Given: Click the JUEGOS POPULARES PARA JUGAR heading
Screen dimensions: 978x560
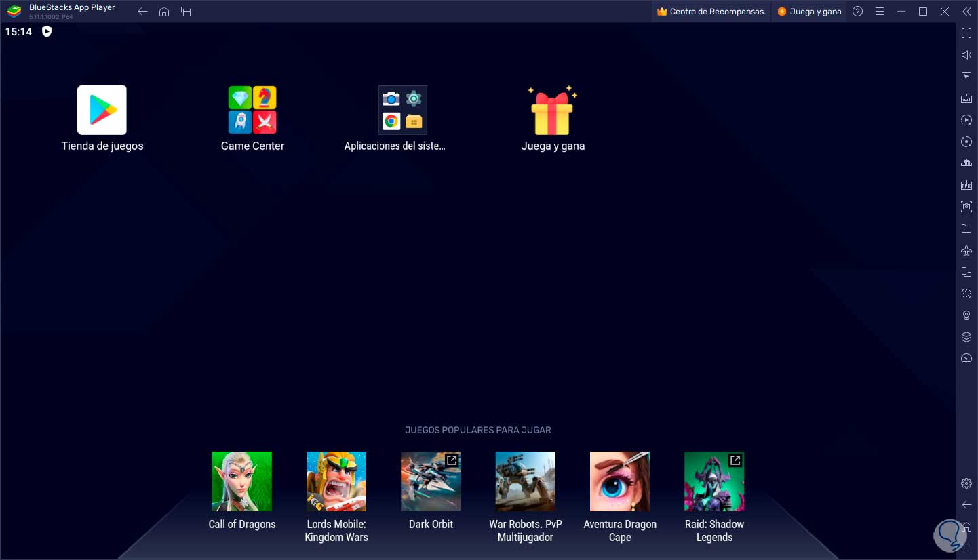Looking at the screenshot, I should pyautogui.click(x=478, y=430).
